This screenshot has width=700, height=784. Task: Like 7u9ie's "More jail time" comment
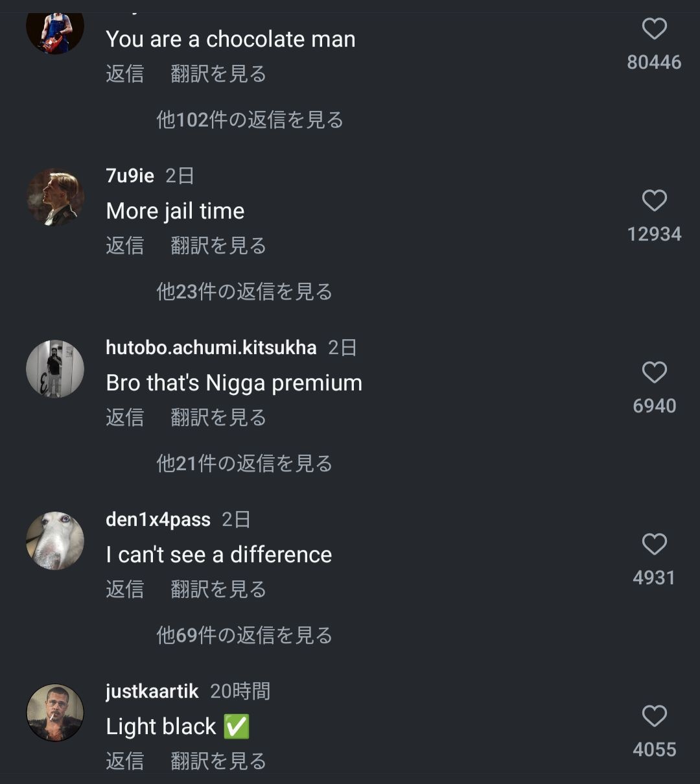[654, 201]
